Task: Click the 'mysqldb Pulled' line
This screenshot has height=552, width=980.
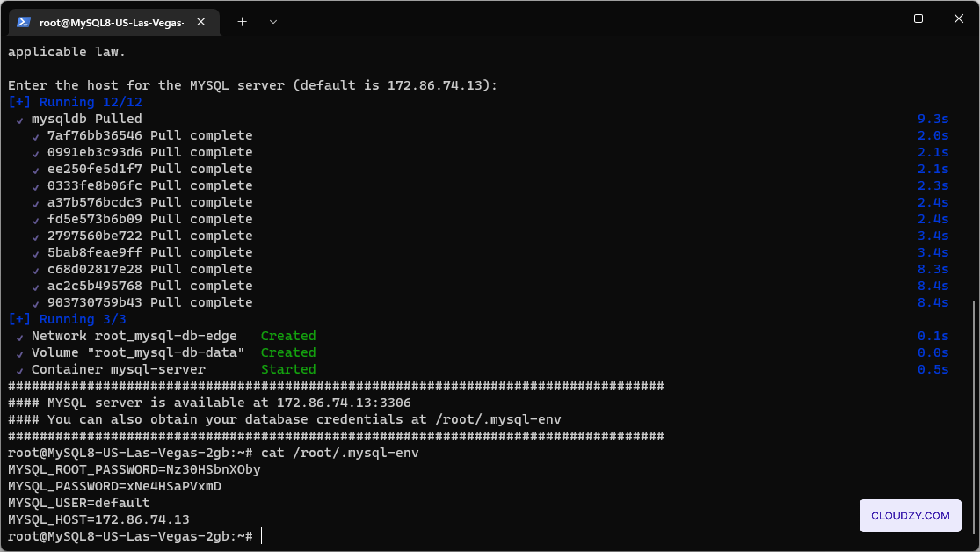Action: click(x=87, y=119)
